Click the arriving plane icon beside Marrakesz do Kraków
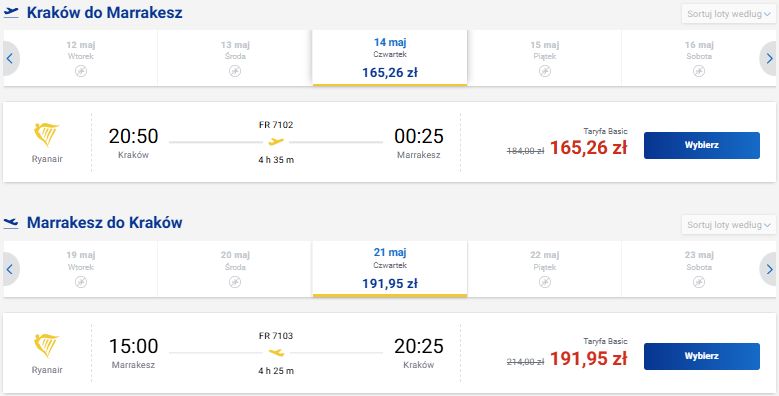Image resolution: width=779 pixels, height=396 pixels. click(x=11, y=223)
